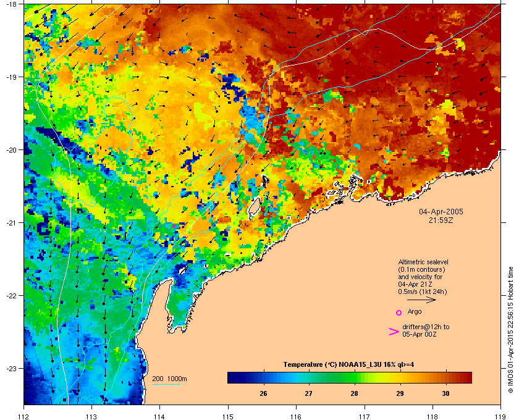This screenshot has width=519, height=420.
Task: Click the cyan depth contour legend line
Action: pyautogui.click(x=166, y=384)
